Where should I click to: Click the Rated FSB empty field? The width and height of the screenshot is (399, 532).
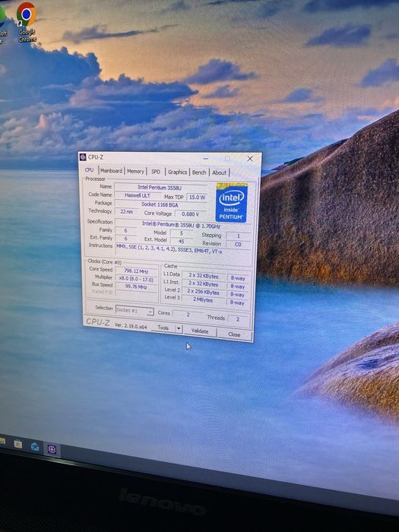(136, 294)
